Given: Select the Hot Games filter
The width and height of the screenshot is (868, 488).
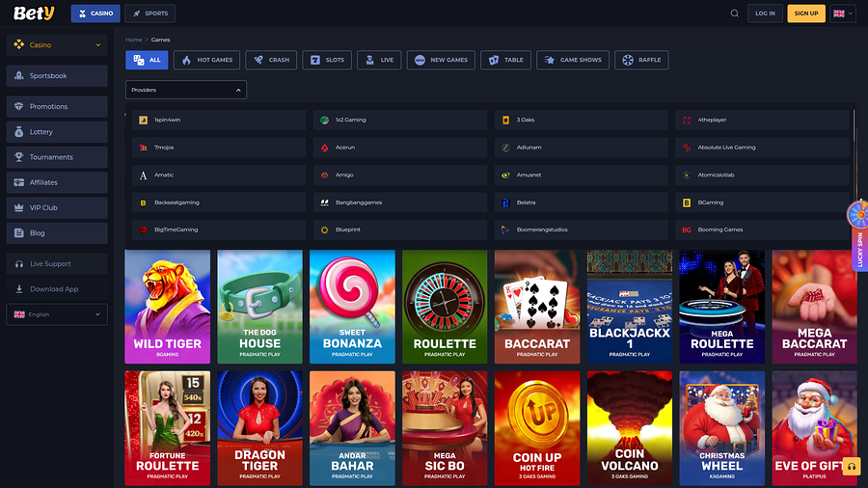Looking at the screenshot, I should point(207,60).
